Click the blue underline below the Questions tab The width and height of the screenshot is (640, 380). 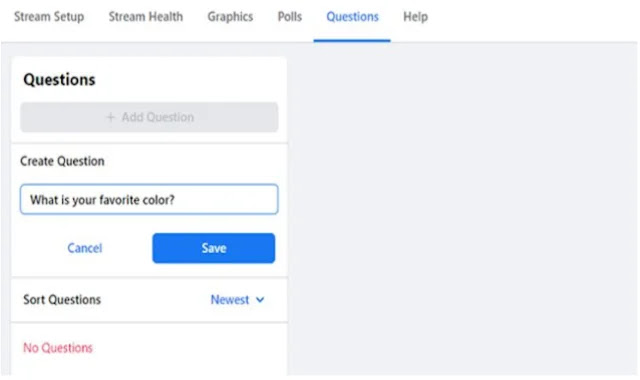click(352, 40)
